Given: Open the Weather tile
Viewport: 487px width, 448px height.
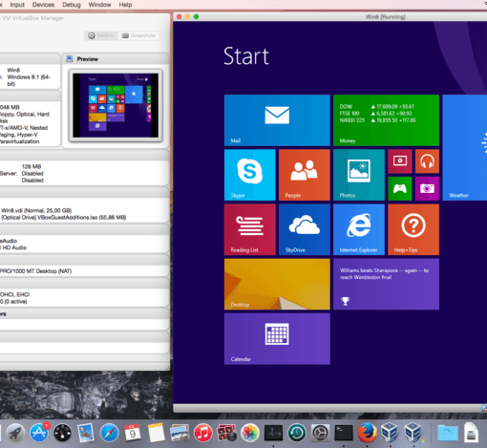Looking at the screenshot, I should tap(465, 148).
